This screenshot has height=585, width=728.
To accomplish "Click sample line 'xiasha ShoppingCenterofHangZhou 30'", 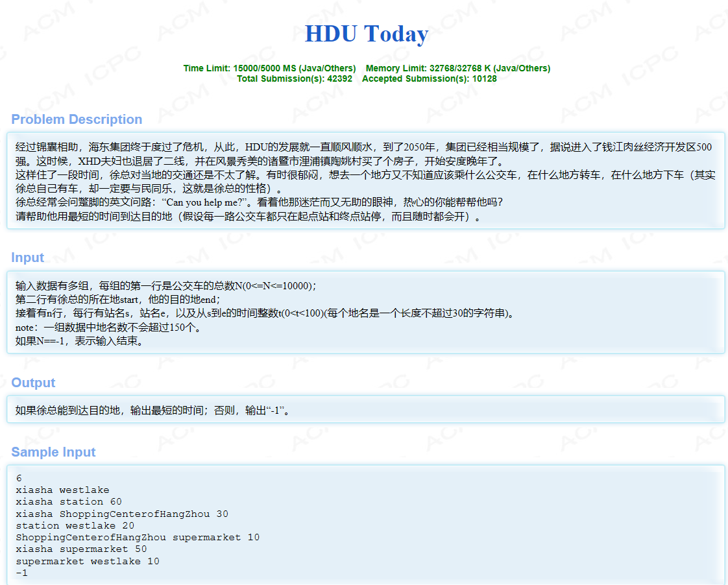I will (x=122, y=514).
